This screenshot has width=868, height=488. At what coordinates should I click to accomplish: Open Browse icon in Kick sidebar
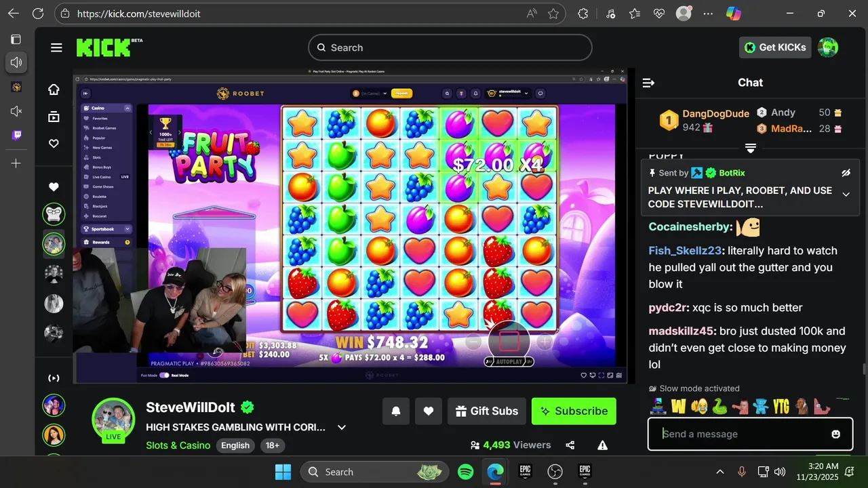pos(54,117)
